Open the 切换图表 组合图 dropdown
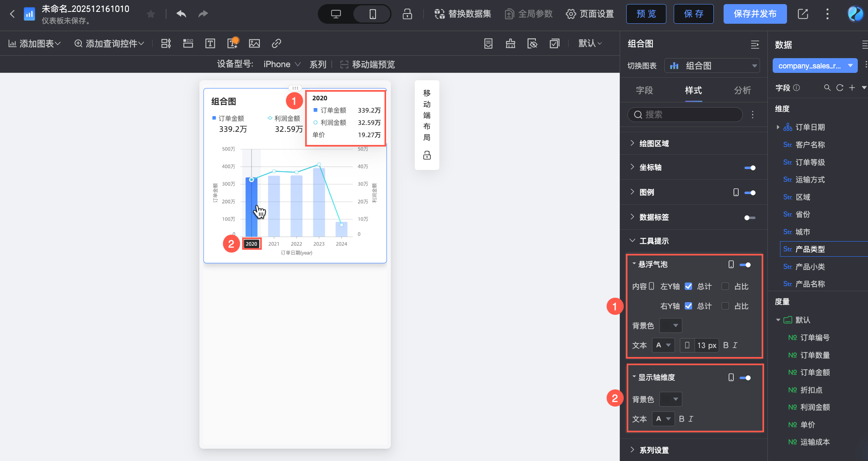 712,66
